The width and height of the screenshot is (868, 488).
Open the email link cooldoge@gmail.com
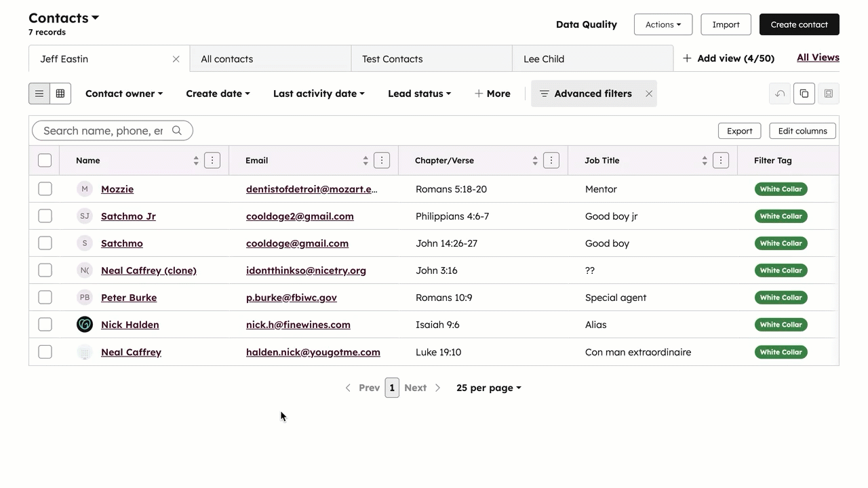coord(297,243)
